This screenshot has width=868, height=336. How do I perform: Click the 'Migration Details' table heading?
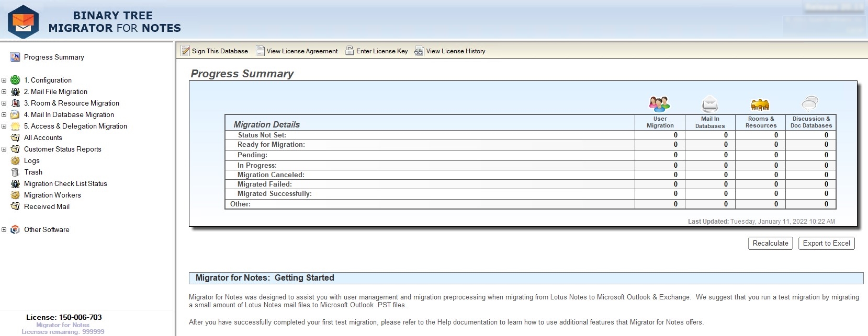coord(266,124)
